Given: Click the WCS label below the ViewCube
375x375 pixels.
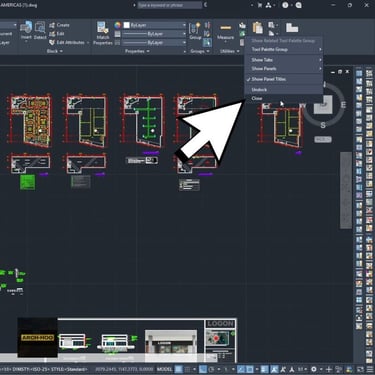Looking at the screenshot, I should click(323, 139).
